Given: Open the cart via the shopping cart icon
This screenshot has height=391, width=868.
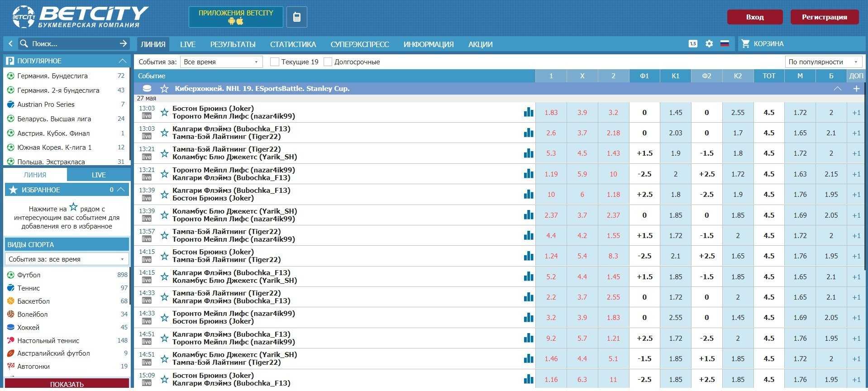Looking at the screenshot, I should pyautogui.click(x=745, y=44).
